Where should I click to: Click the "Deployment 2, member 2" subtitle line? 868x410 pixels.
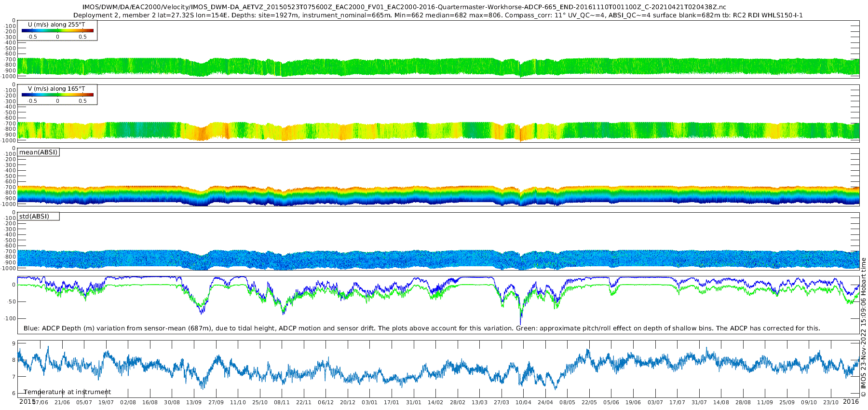[x=438, y=15]
